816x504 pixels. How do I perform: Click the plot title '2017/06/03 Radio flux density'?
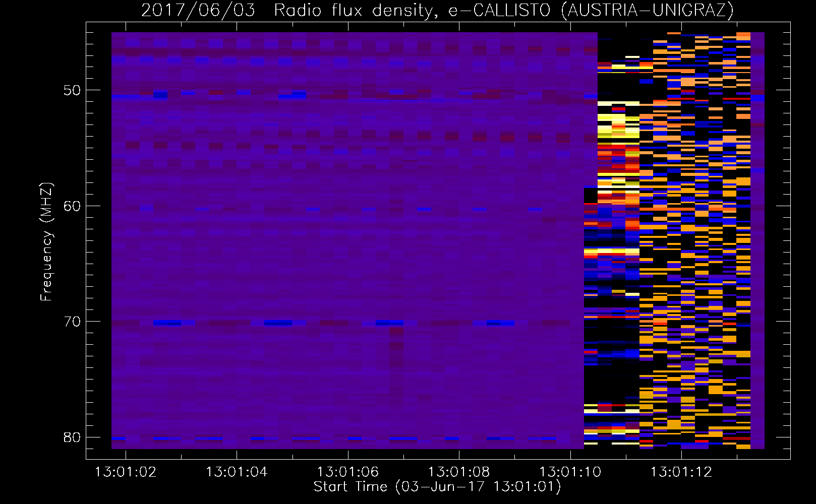tap(437, 10)
